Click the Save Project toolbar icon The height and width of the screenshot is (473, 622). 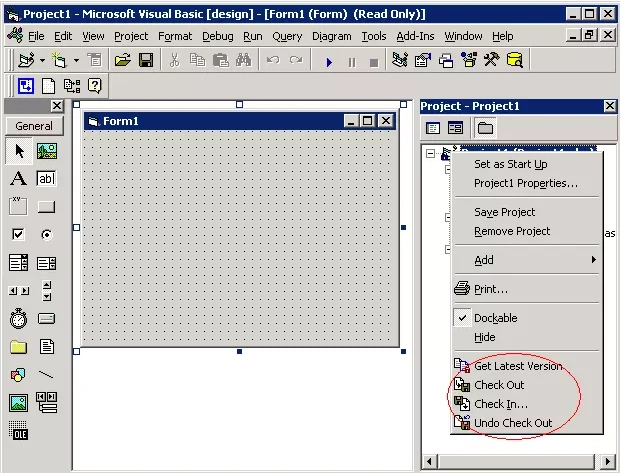[x=146, y=61]
